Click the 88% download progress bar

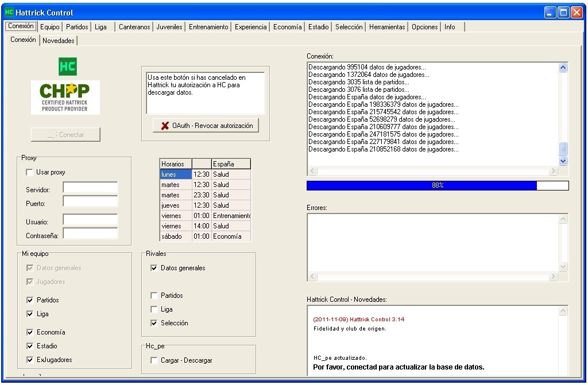point(438,185)
